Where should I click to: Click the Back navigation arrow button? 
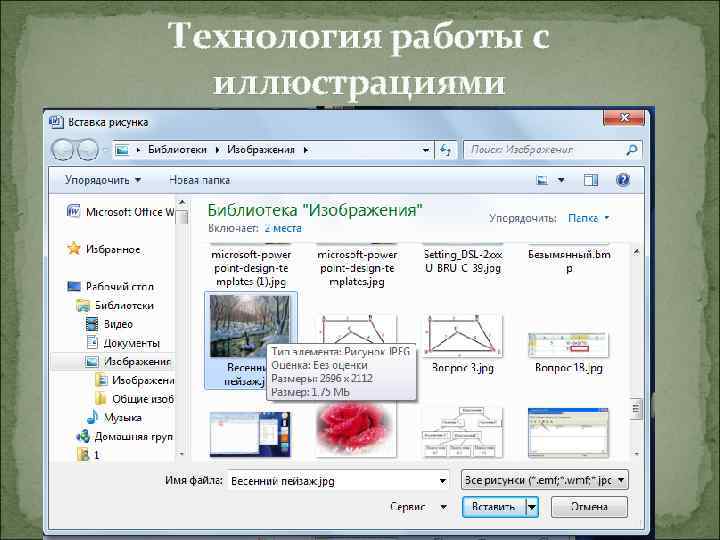click(63, 149)
